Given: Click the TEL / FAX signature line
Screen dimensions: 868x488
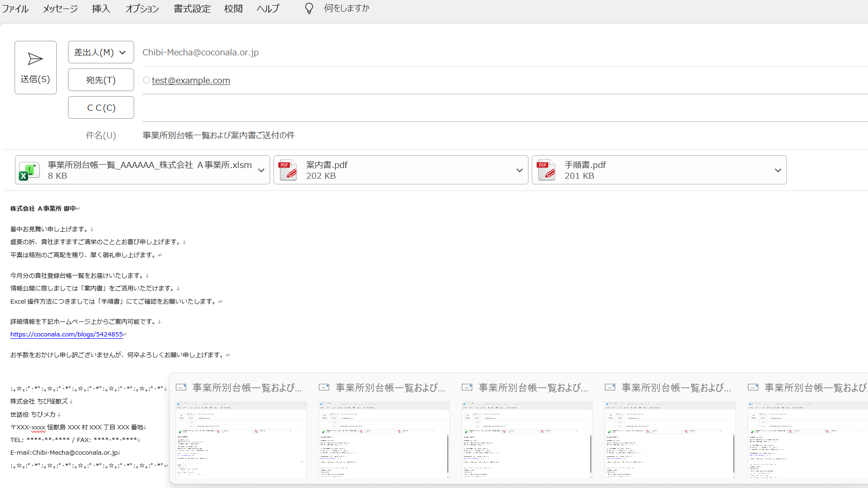Looking at the screenshot, I should tap(73, 440).
